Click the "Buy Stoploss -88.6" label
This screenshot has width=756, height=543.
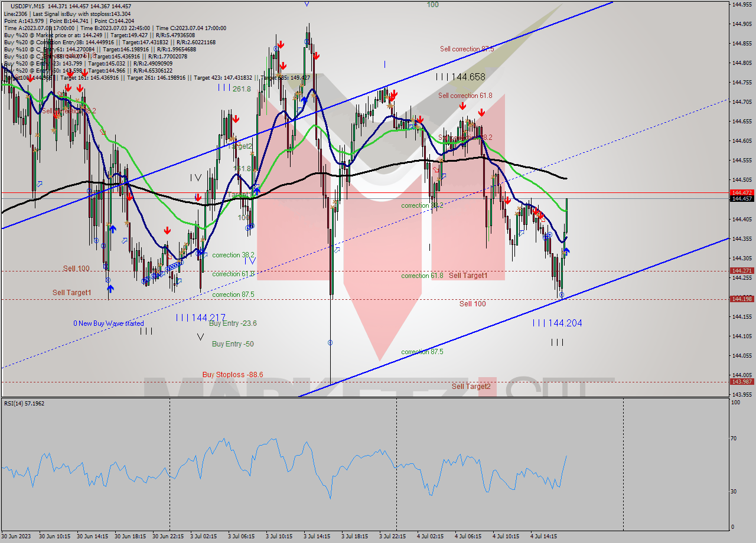click(232, 374)
